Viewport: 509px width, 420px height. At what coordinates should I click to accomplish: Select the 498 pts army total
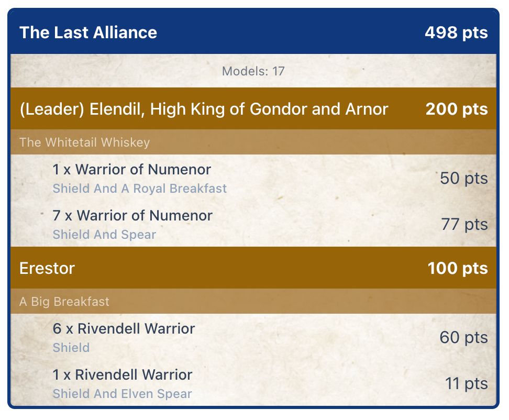[456, 32]
